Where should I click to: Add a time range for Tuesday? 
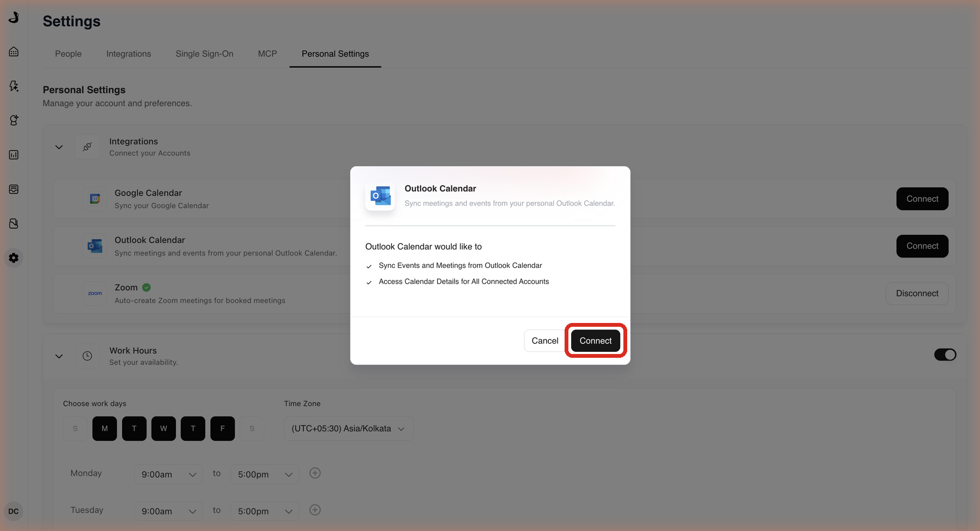tap(315, 510)
